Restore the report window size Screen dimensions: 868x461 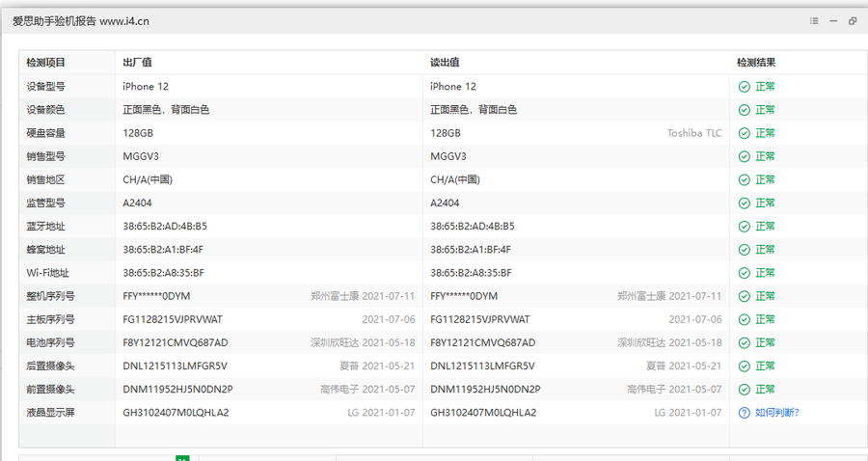click(x=853, y=21)
